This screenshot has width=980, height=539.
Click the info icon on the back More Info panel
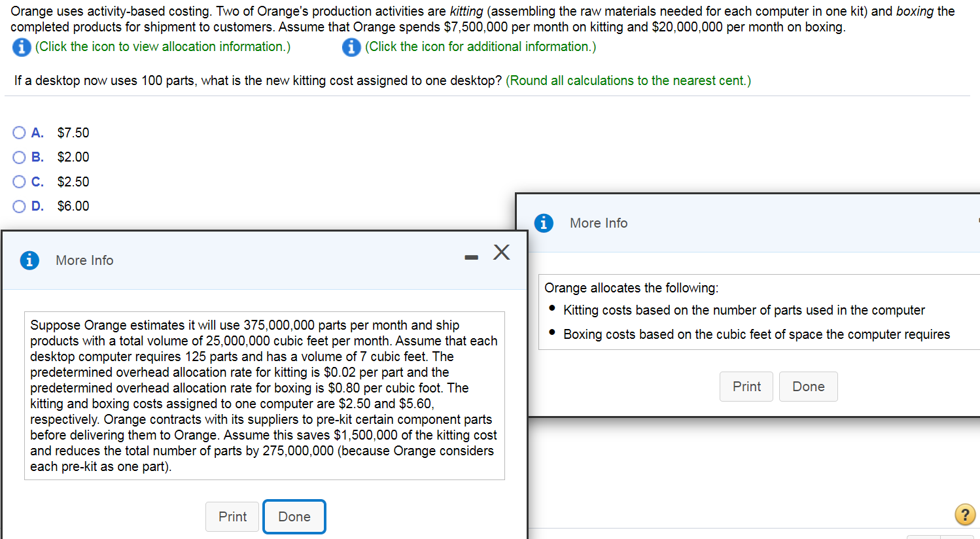[544, 223]
